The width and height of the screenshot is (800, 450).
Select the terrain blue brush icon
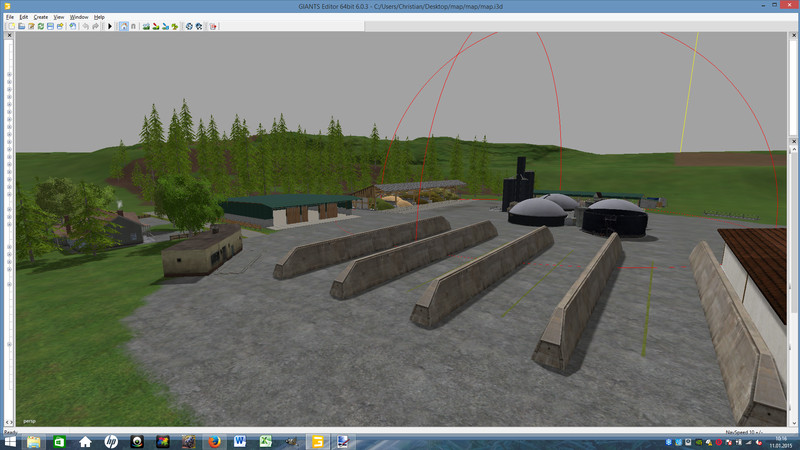pyautogui.click(x=165, y=26)
